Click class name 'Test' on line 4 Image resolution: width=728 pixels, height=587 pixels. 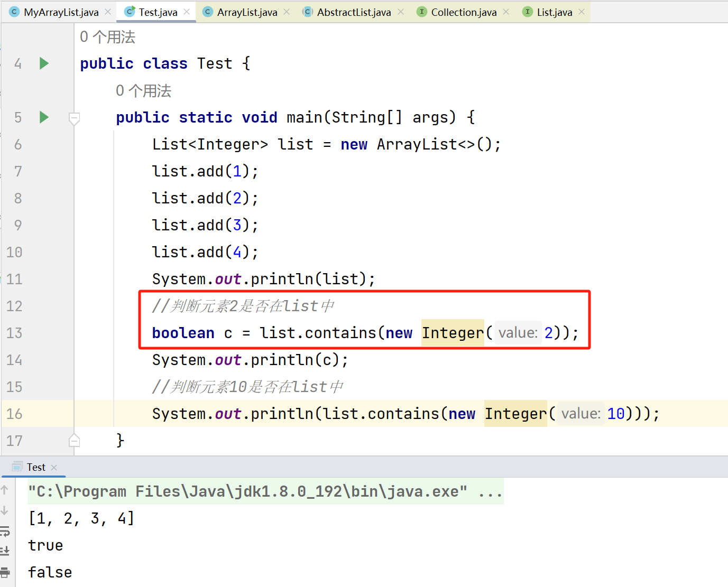(215, 63)
